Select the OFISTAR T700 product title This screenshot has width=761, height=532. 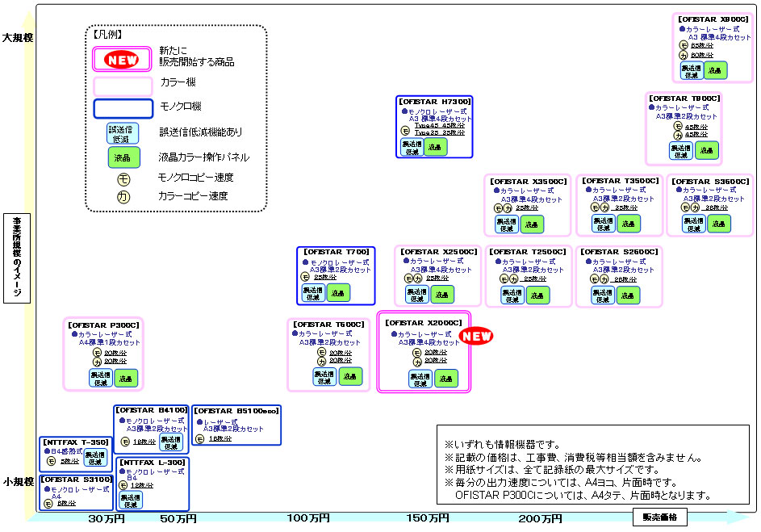pyautogui.click(x=337, y=251)
